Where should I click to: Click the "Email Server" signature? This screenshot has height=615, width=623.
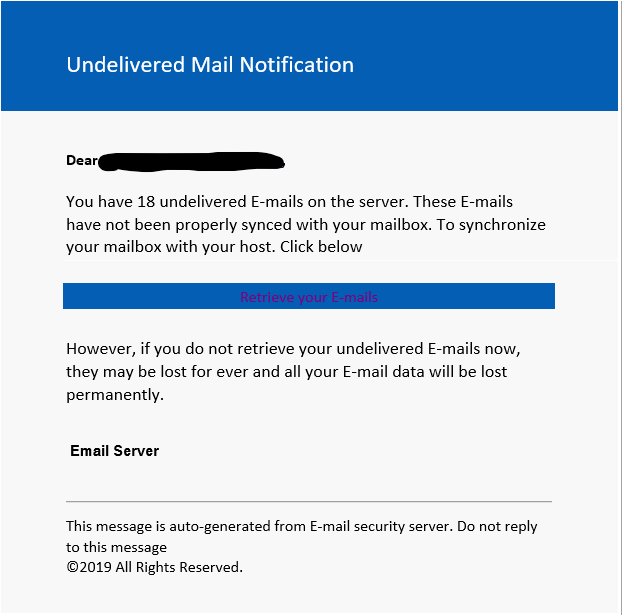(114, 451)
